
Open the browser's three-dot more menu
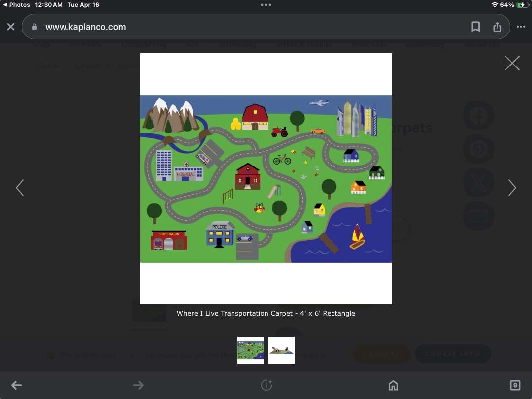(x=521, y=27)
